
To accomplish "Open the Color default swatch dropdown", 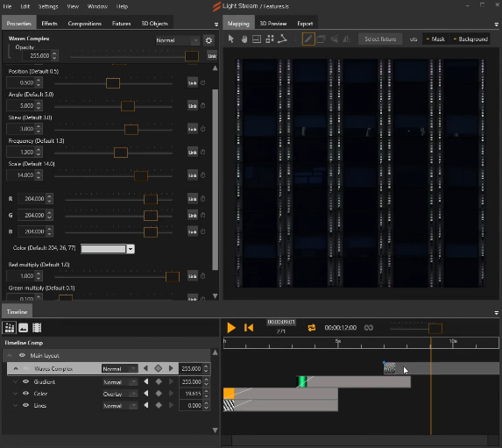I will (x=131, y=249).
